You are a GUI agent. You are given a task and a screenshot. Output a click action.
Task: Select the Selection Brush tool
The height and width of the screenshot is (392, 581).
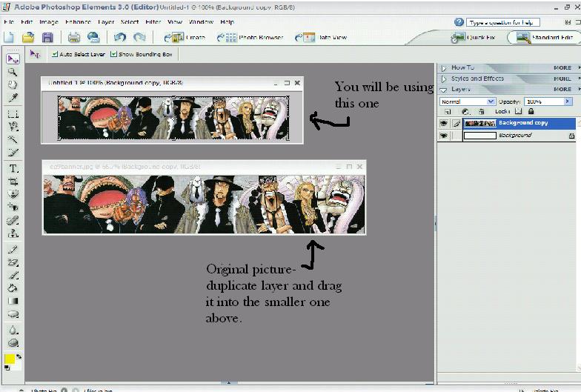pyautogui.click(x=13, y=153)
